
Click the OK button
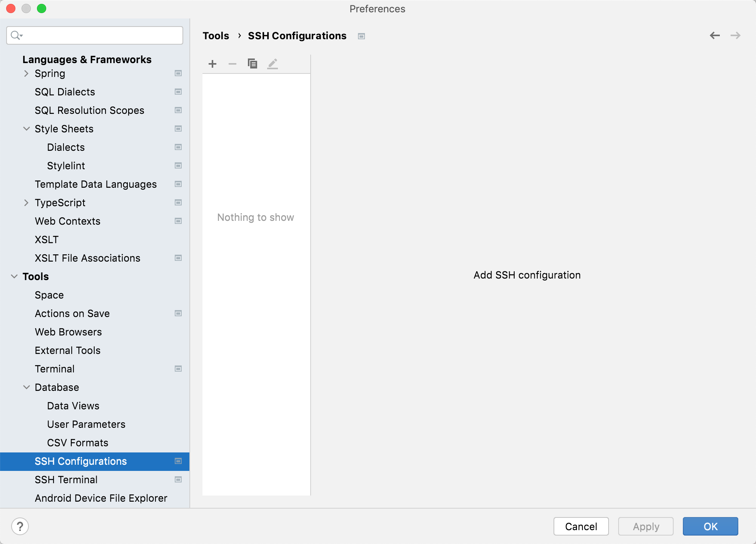click(x=711, y=526)
